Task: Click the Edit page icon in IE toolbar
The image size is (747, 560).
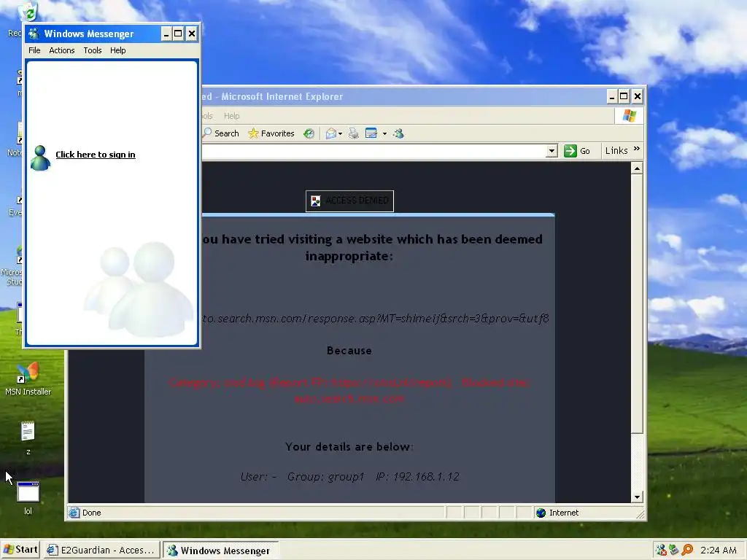Action: point(371,133)
